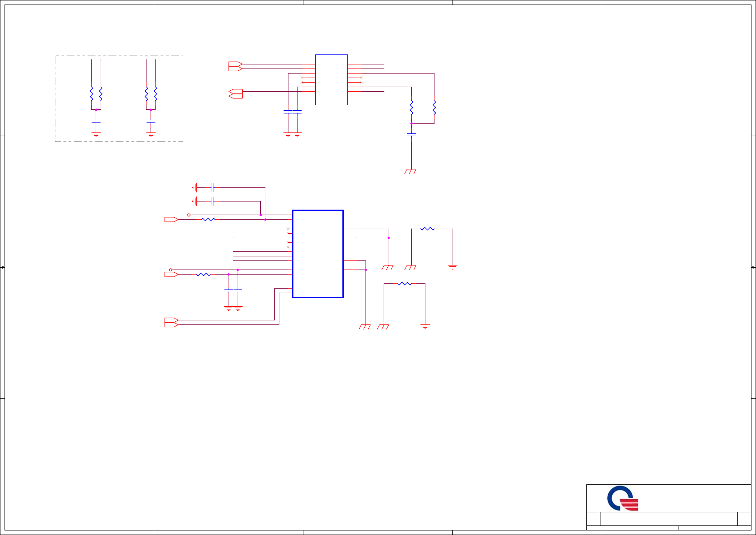Select the left capacitor inside the dashed box
The image size is (756, 535).
coord(96,121)
